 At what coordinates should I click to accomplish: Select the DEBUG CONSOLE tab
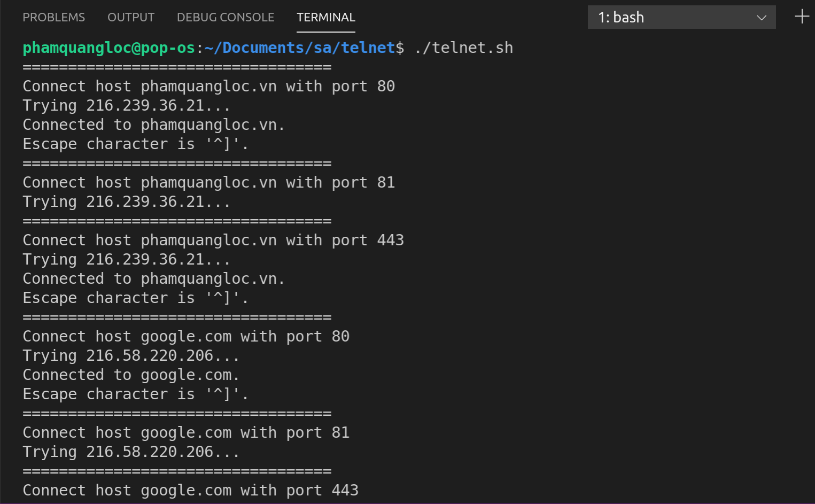click(225, 17)
